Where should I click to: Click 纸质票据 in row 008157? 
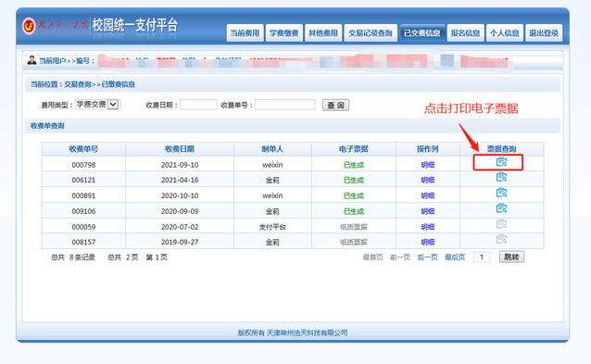[x=354, y=242]
